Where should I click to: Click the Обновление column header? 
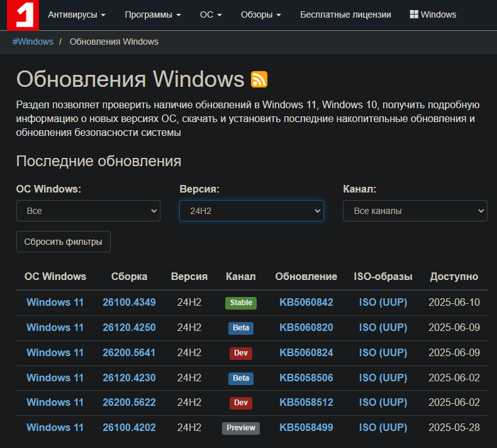click(x=306, y=276)
